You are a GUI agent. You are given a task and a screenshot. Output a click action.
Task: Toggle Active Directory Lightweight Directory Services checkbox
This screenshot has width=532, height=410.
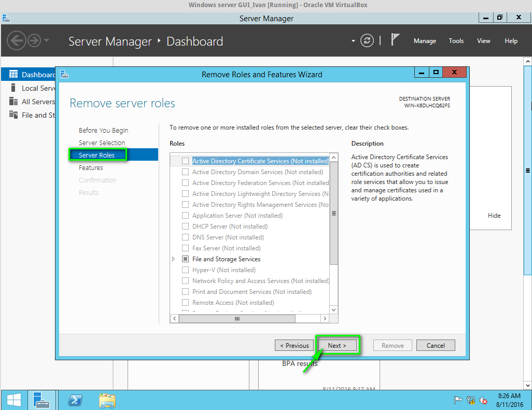185,194
